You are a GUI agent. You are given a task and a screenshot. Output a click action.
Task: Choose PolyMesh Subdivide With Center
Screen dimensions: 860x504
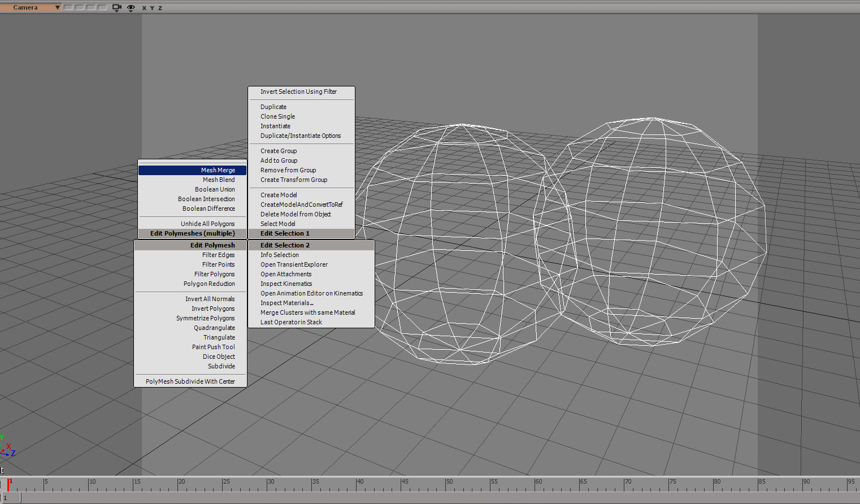pos(190,381)
